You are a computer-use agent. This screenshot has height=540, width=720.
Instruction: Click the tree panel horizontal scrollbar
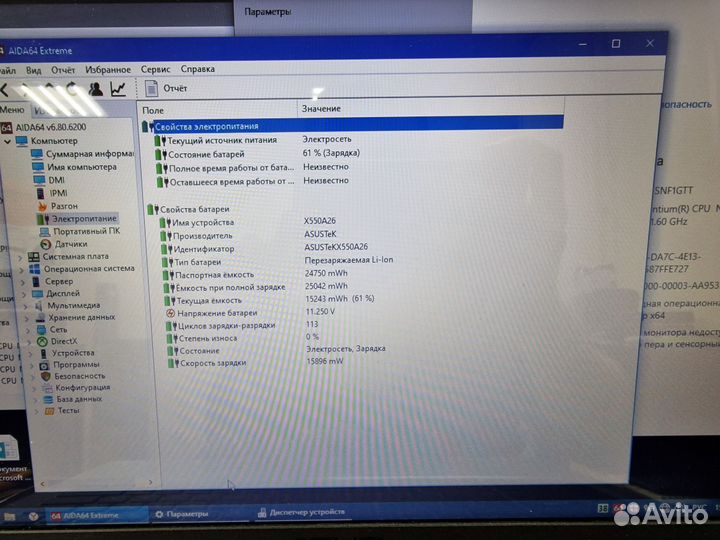[96, 483]
